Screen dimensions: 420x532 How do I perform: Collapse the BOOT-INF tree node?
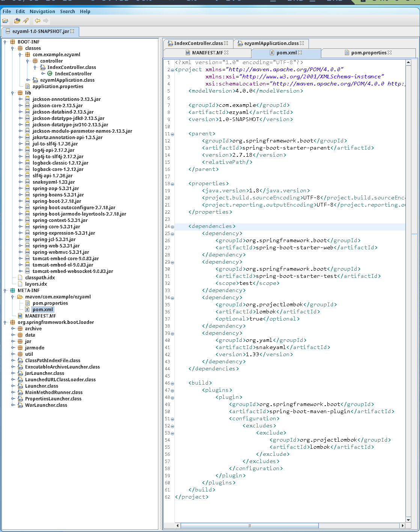click(x=5, y=42)
